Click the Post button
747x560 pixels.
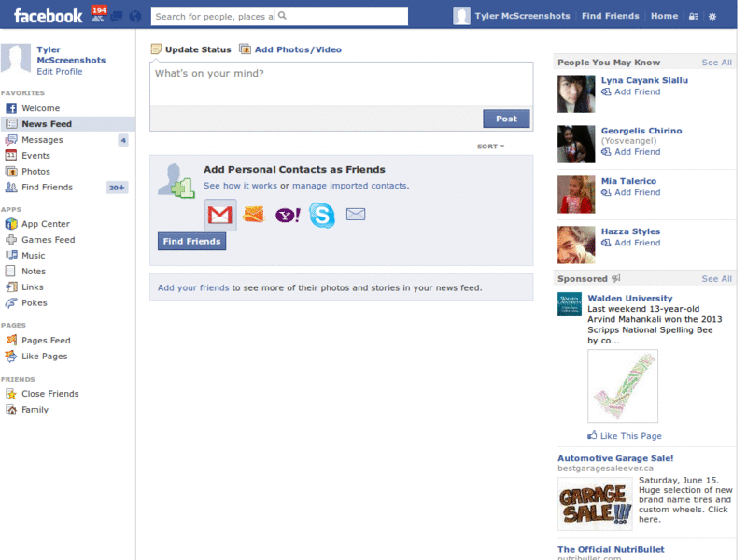click(x=506, y=119)
